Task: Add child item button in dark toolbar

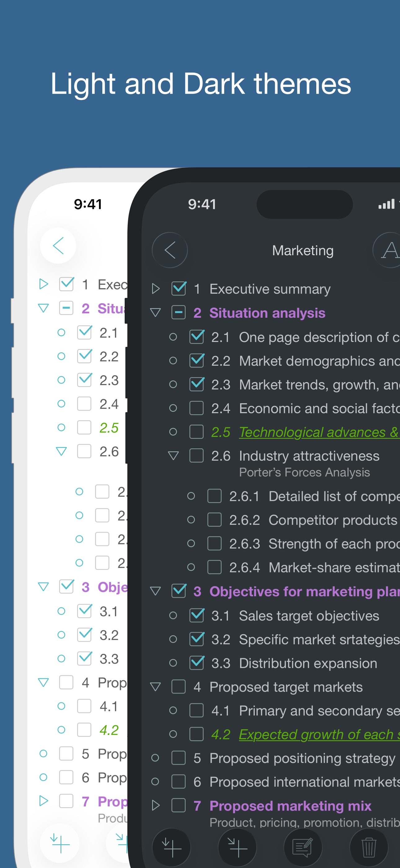Action: 238,847
